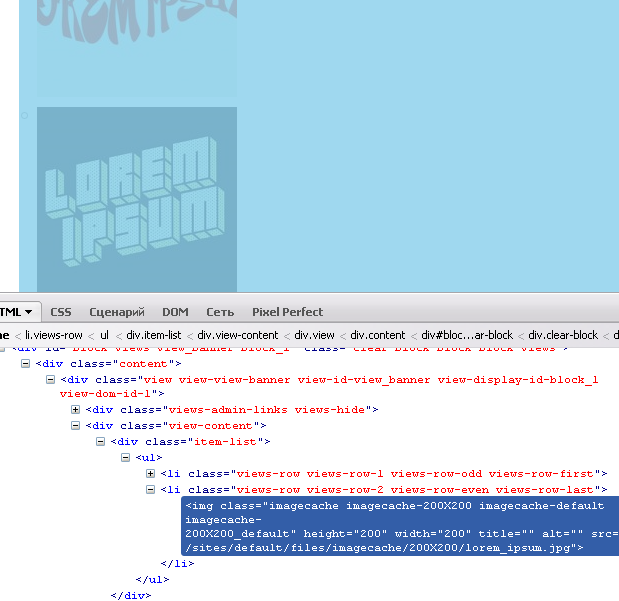Select div.clear-block in the breadcrumb path
Viewport: 619px width, 601px height.
point(563,335)
